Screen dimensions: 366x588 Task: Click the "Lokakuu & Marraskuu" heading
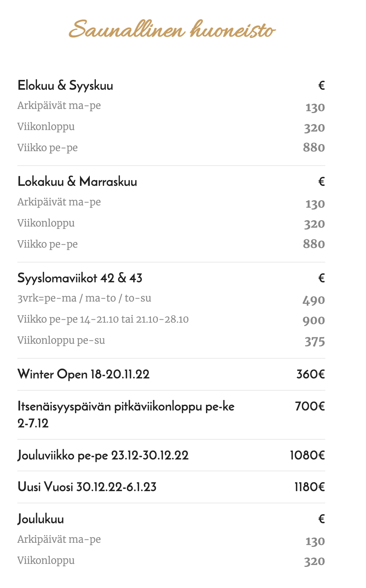(x=77, y=182)
